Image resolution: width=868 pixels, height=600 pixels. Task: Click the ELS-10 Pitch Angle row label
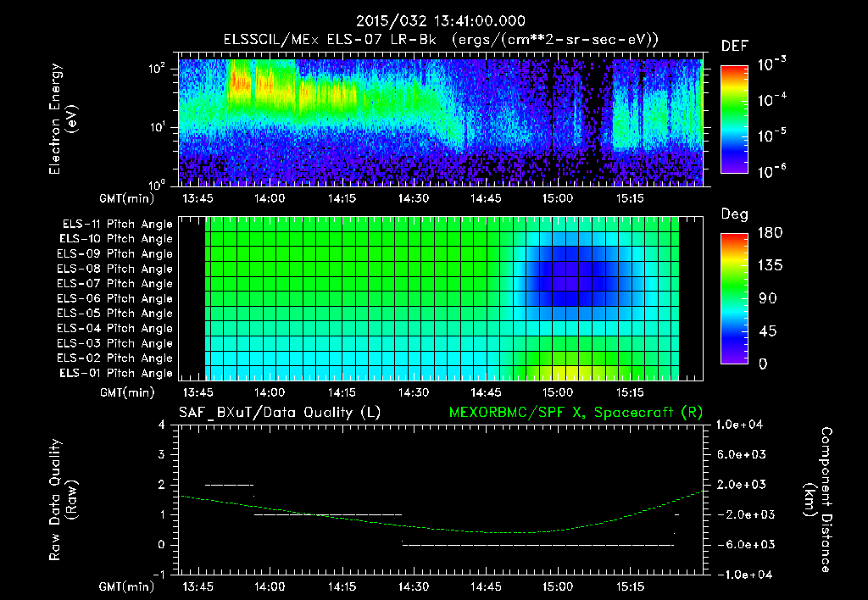(116, 239)
